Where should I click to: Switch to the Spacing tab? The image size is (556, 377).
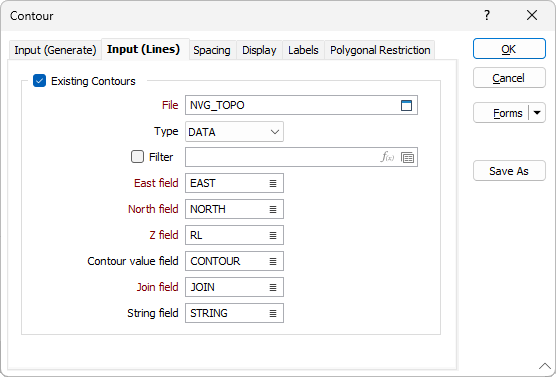[x=212, y=50]
